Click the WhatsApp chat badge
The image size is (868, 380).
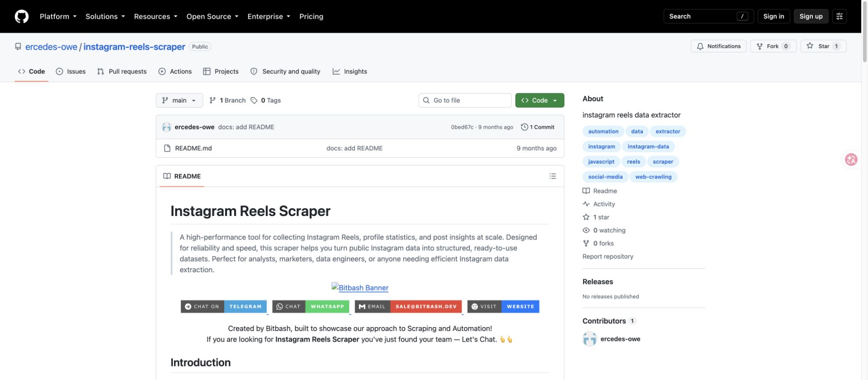click(311, 306)
